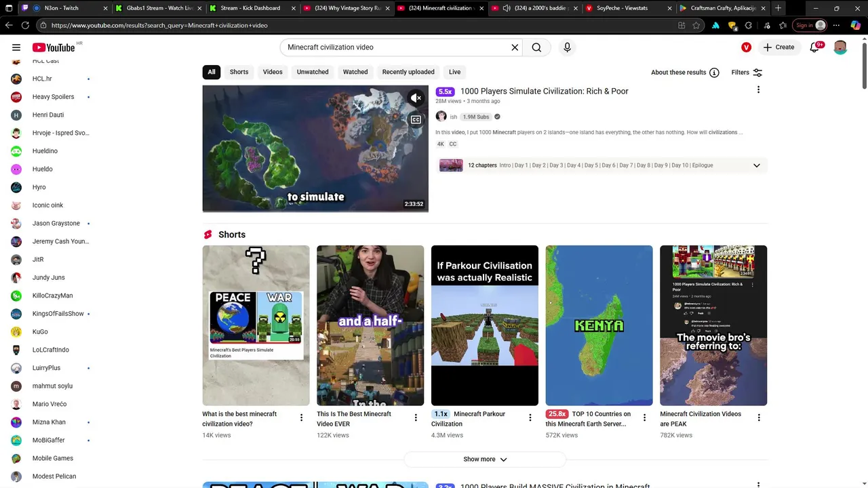Open menu for 'What is the best minecraft' short
Image resolution: width=868 pixels, height=488 pixels.
302,418
